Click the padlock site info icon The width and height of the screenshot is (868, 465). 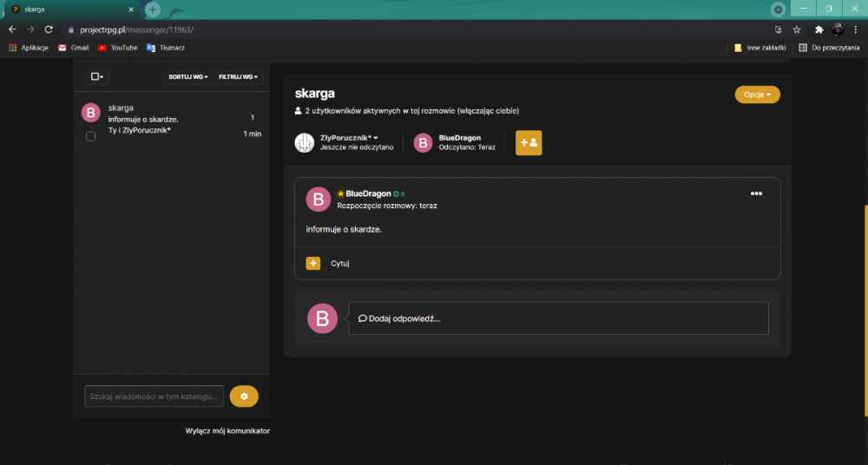click(70, 29)
